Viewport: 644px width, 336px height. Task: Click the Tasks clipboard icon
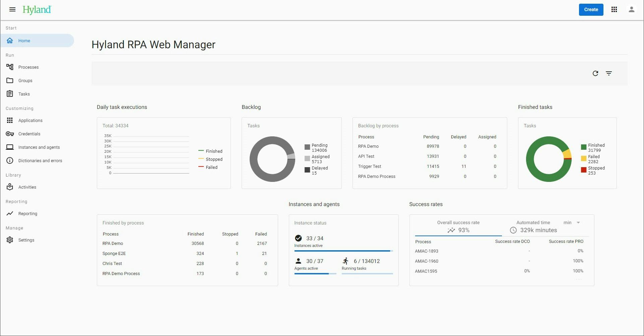click(10, 94)
